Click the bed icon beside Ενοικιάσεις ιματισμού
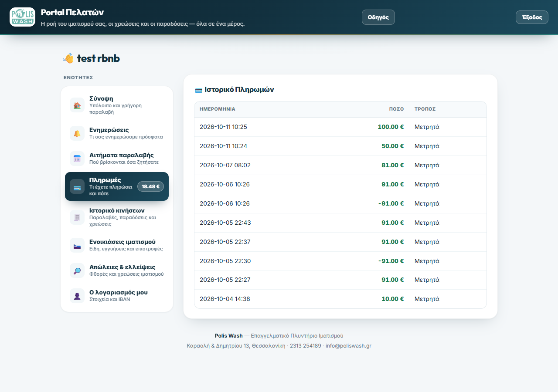 (x=77, y=245)
